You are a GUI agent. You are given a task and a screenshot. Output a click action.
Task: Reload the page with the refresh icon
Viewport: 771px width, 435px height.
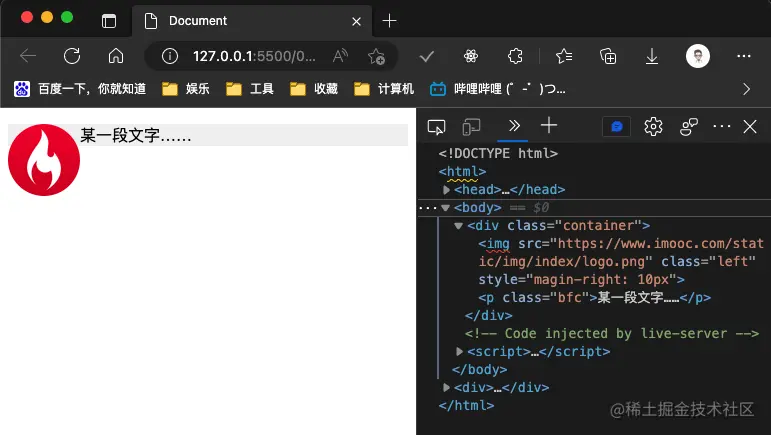[72, 56]
